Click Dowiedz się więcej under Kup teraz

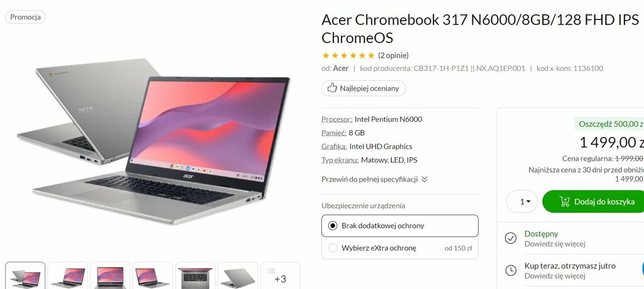coord(555,276)
